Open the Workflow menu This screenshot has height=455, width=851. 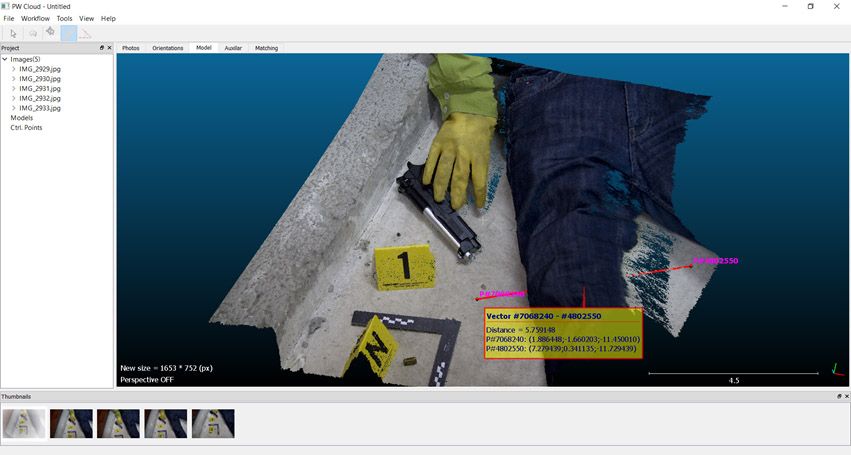[x=35, y=18]
